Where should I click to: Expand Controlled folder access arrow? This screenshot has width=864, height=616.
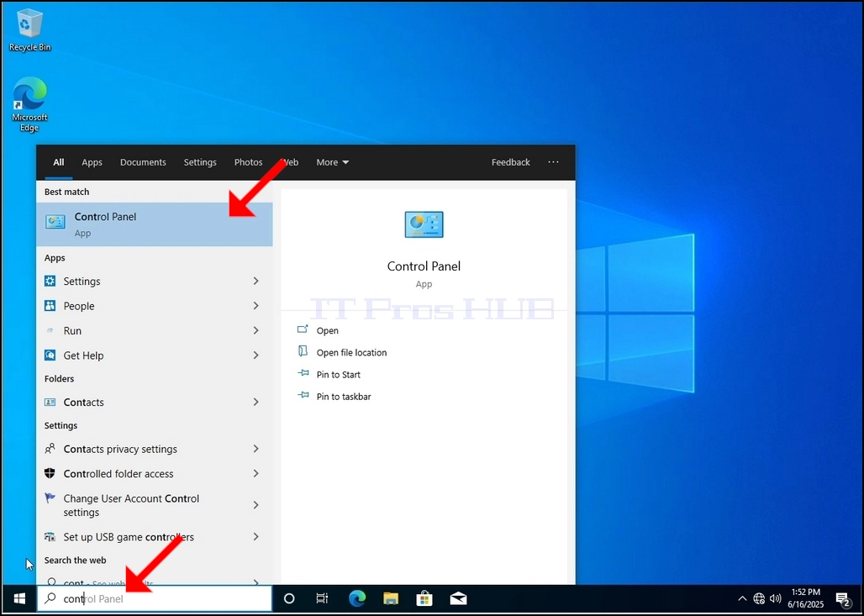pyautogui.click(x=256, y=474)
